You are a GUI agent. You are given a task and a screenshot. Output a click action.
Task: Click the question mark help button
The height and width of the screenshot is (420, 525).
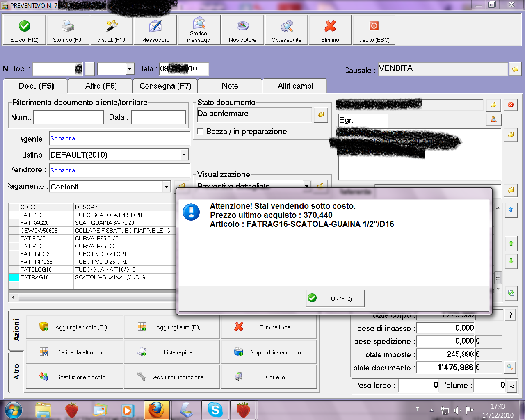510,315
